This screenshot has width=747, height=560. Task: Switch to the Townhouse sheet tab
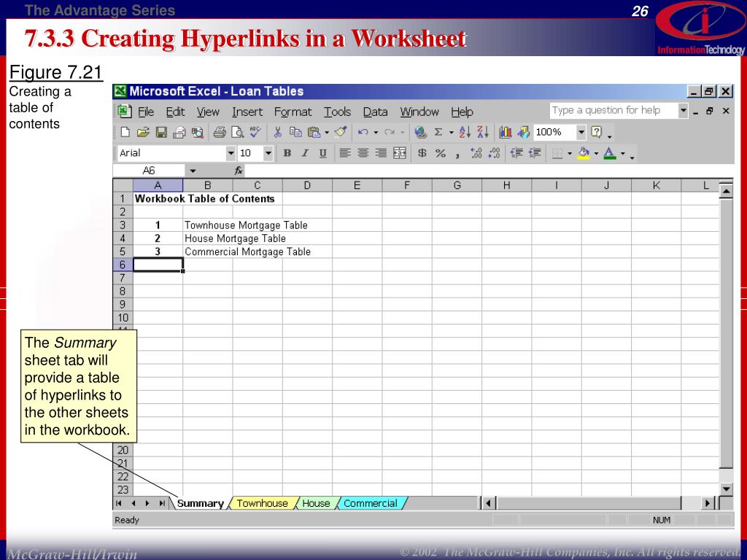263,503
